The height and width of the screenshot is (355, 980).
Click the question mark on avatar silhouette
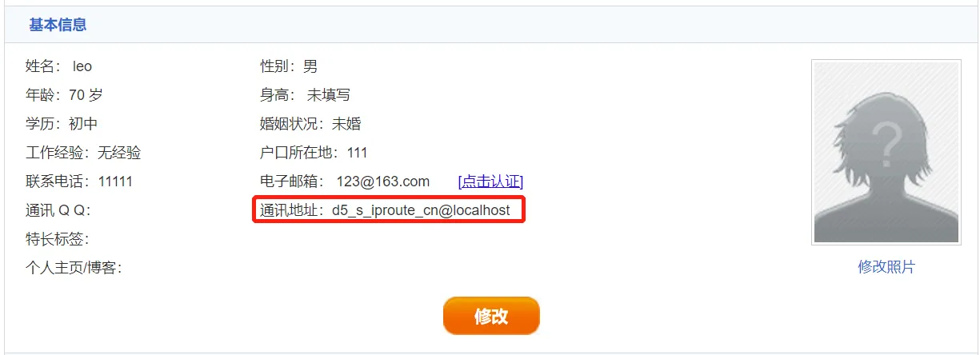pyautogui.click(x=887, y=142)
